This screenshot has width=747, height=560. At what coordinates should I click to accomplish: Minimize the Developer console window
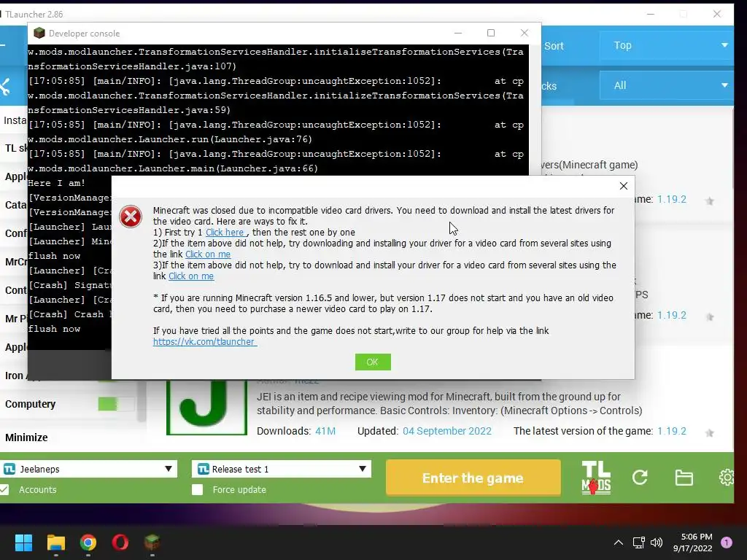(458, 33)
